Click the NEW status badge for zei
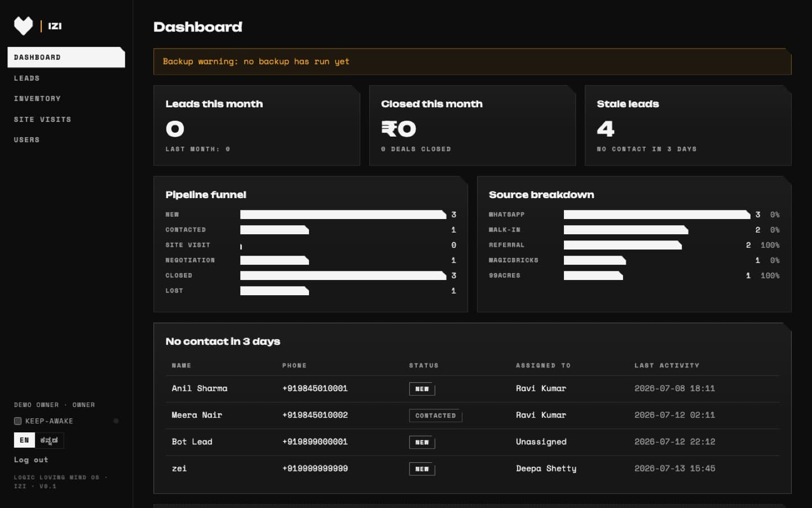The width and height of the screenshot is (812, 508). click(x=422, y=469)
